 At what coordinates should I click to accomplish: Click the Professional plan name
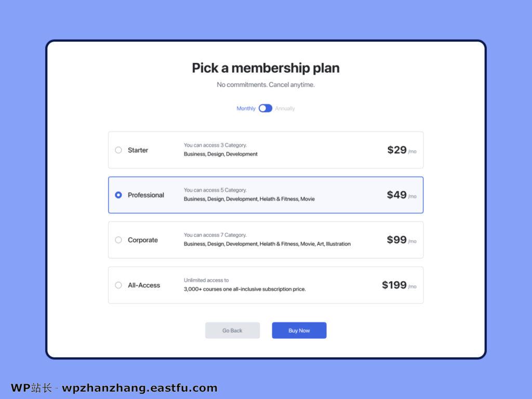145,195
